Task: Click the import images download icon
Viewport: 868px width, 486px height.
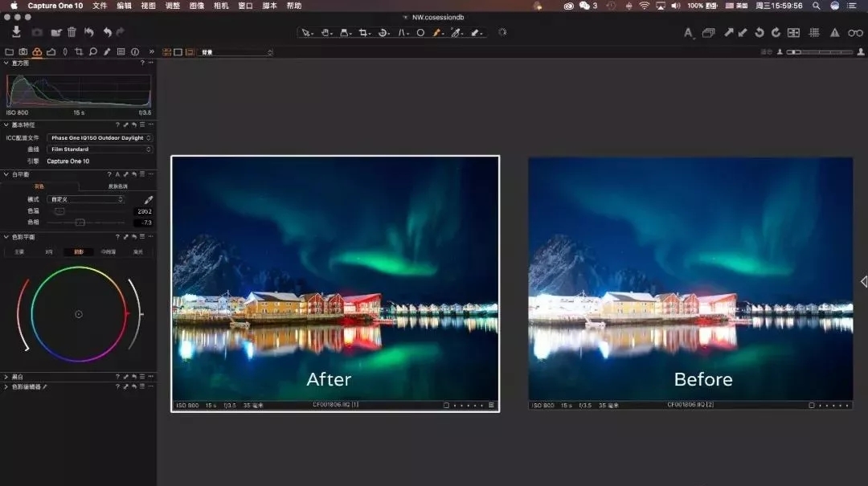Action: click(16, 31)
